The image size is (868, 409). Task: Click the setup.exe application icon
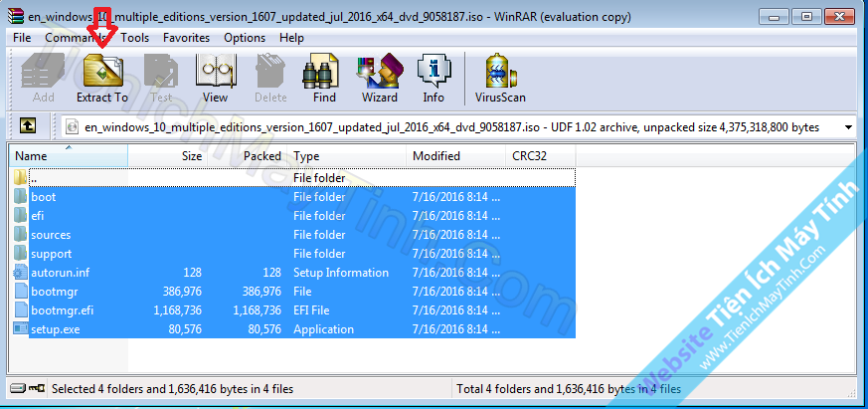click(21, 328)
